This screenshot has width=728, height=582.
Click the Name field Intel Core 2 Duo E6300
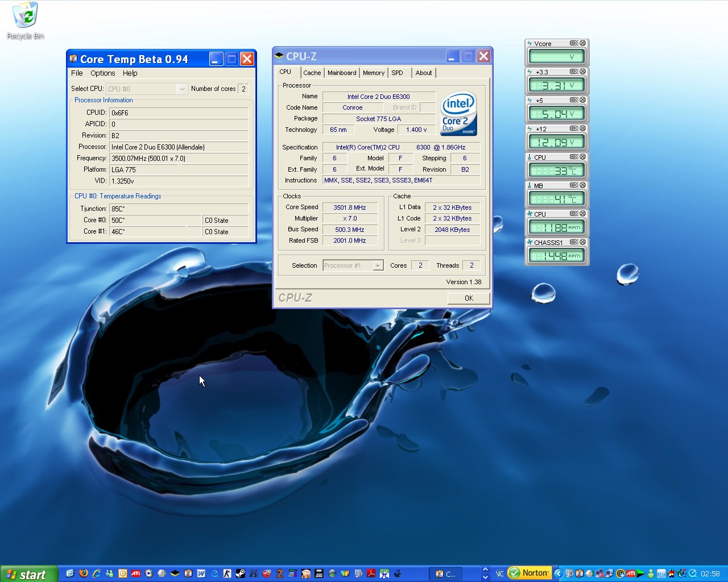click(x=379, y=97)
